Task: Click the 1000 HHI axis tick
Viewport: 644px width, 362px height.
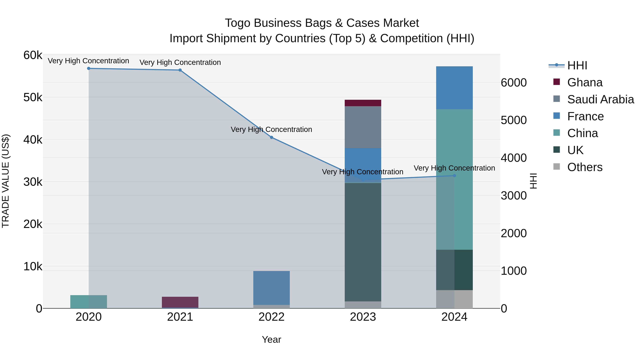Action: click(514, 271)
